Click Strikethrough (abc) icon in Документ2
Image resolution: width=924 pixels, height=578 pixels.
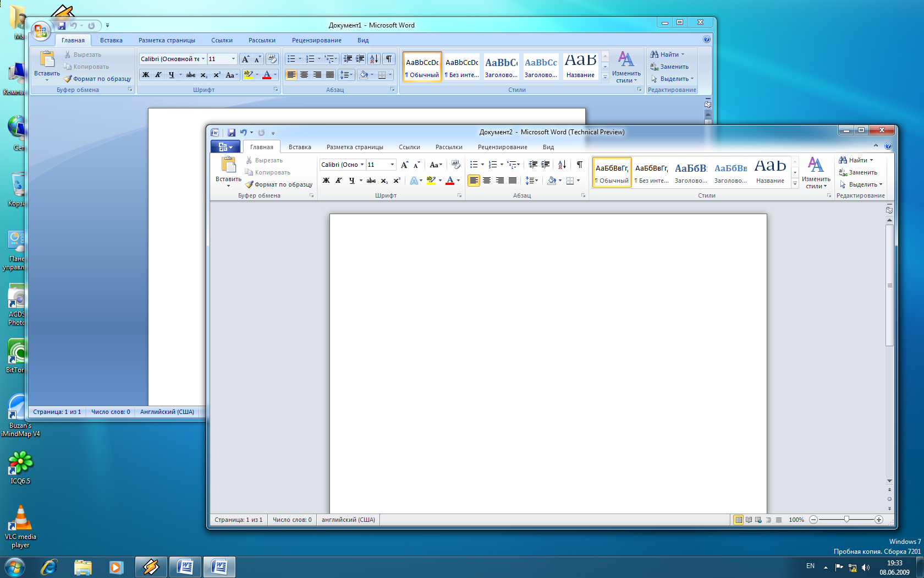point(371,181)
